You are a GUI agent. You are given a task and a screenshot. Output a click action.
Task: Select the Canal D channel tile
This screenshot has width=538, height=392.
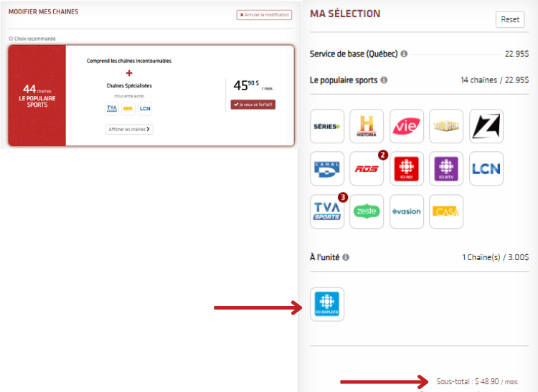pyautogui.click(x=327, y=169)
